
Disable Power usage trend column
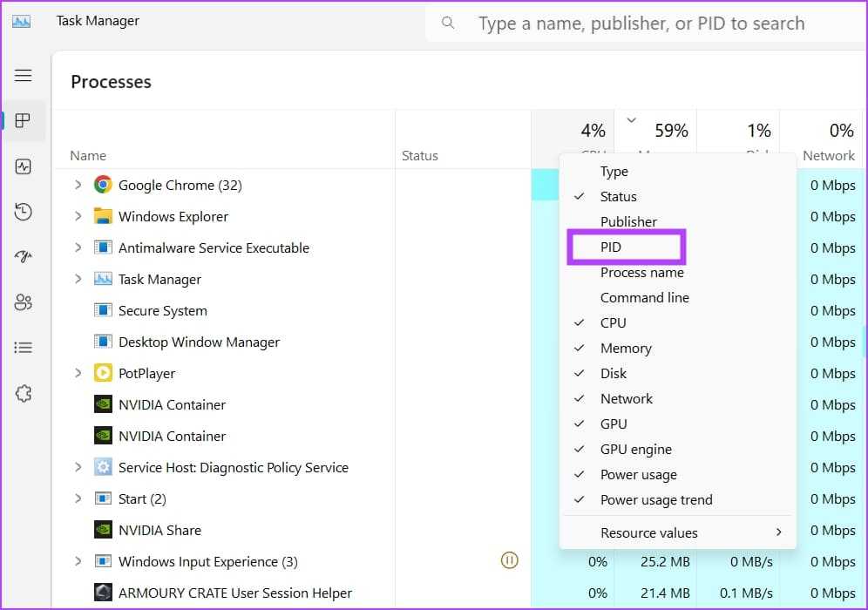(x=655, y=500)
